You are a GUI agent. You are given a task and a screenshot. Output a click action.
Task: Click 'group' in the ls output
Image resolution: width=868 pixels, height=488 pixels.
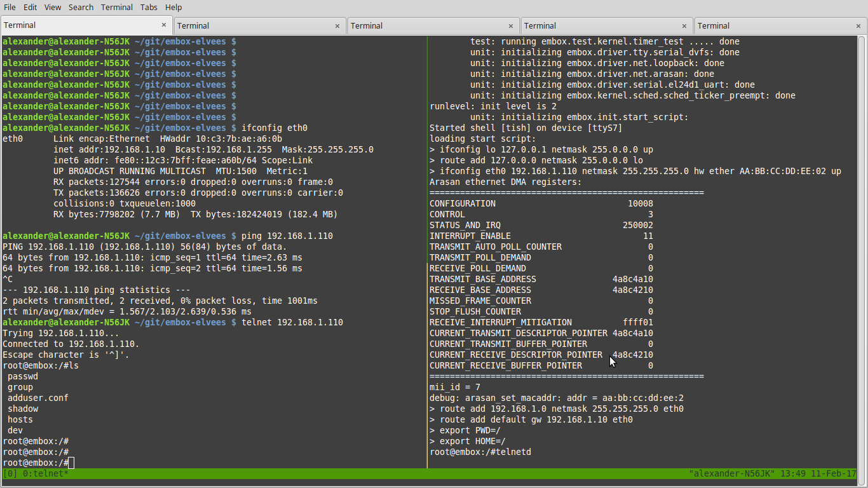pos(20,387)
